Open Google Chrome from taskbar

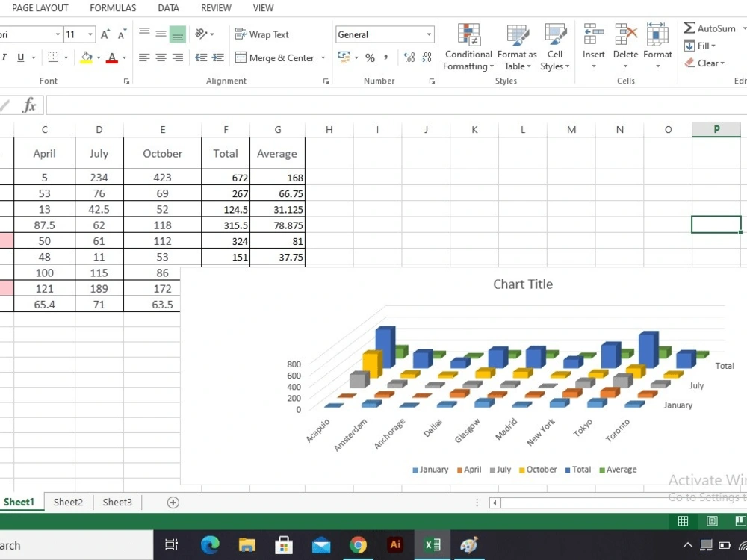[x=358, y=545]
